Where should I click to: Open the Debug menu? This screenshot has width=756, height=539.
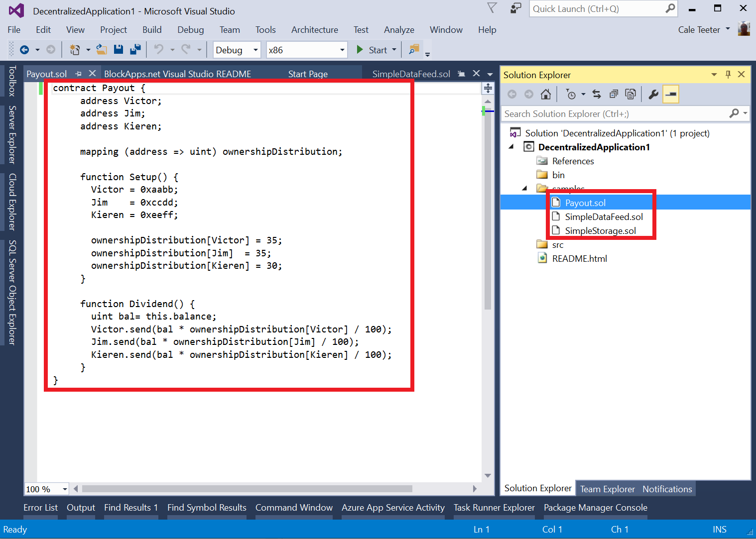191,30
